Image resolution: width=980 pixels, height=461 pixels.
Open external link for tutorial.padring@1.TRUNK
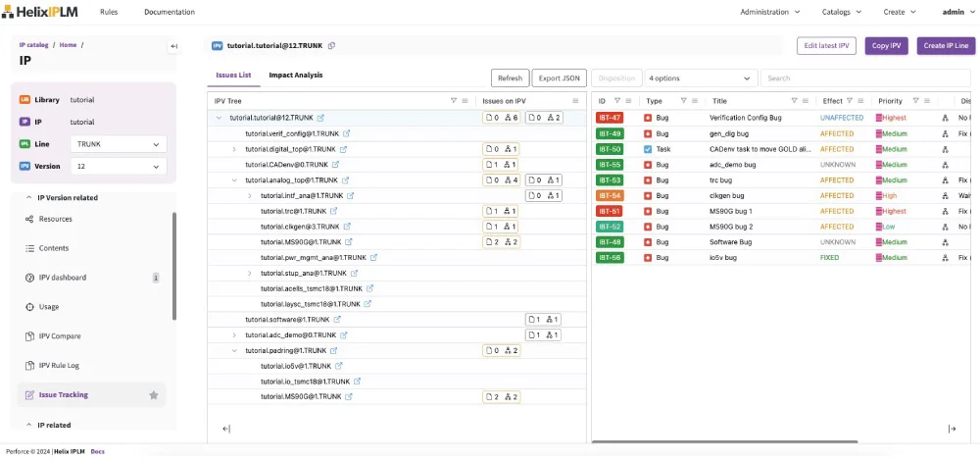click(x=334, y=351)
